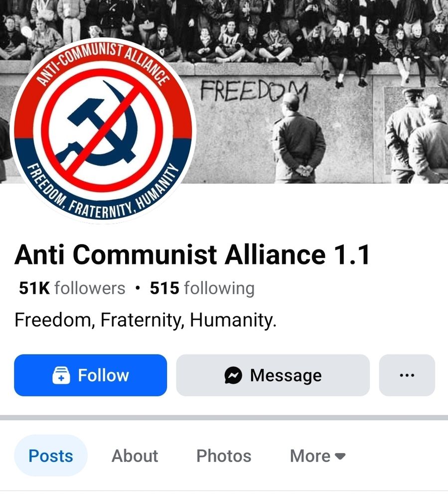The image size is (448, 498).
Task: Send a Message to the page
Action: coord(273,375)
